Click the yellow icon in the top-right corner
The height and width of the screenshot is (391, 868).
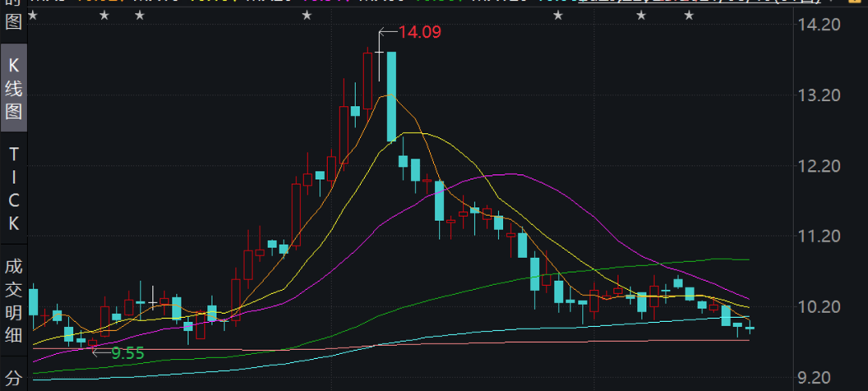(854, 3)
